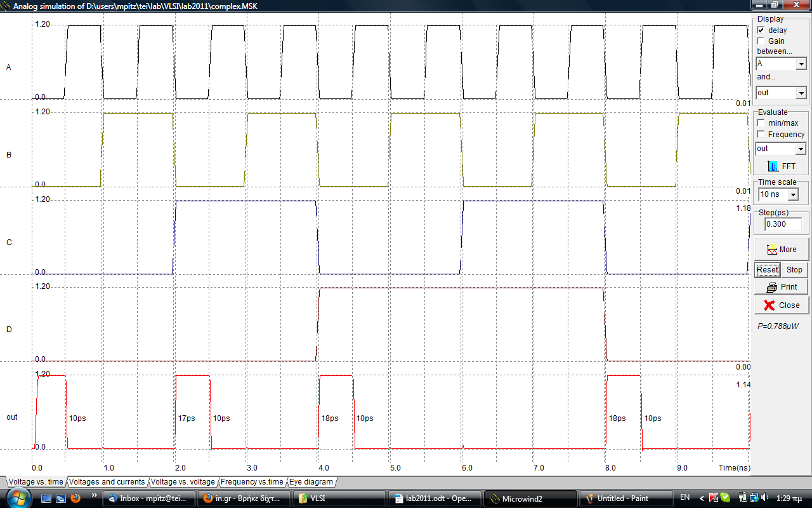Viewport: 812px width, 508px height.
Task: Click the Switch between windows quick launch icon
Action: pyautogui.click(x=62, y=498)
